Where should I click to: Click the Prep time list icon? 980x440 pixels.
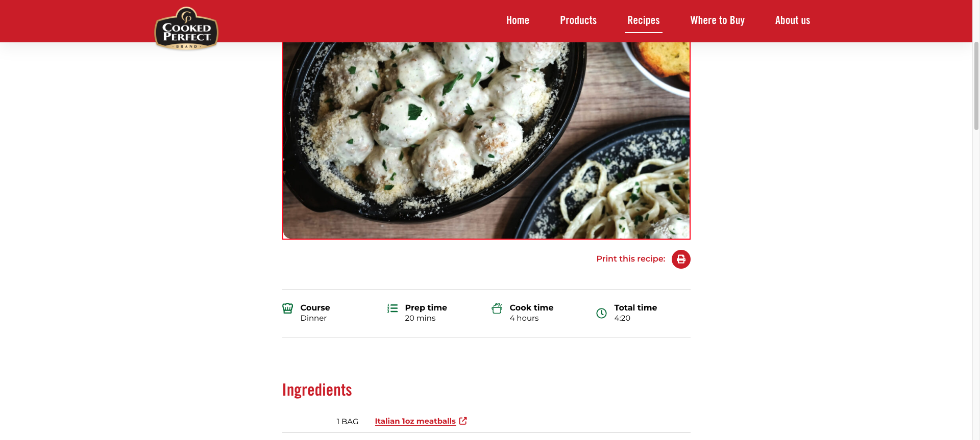393,308
